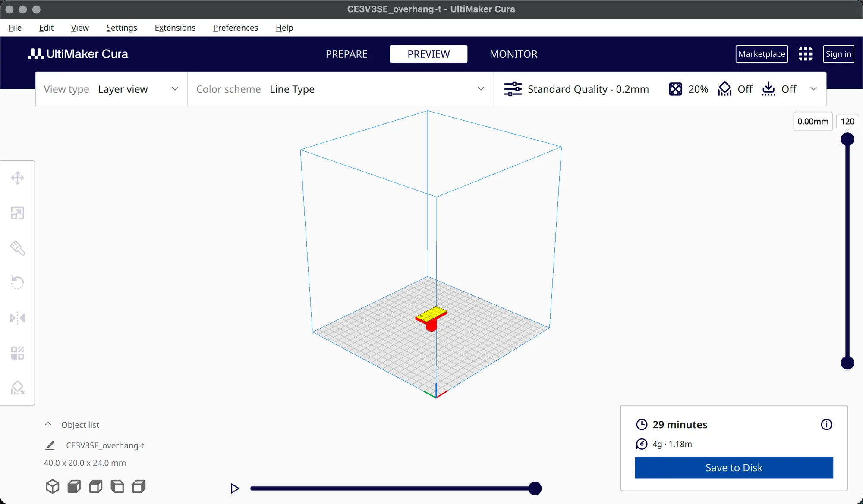Rename model with pencil icon

click(50, 445)
